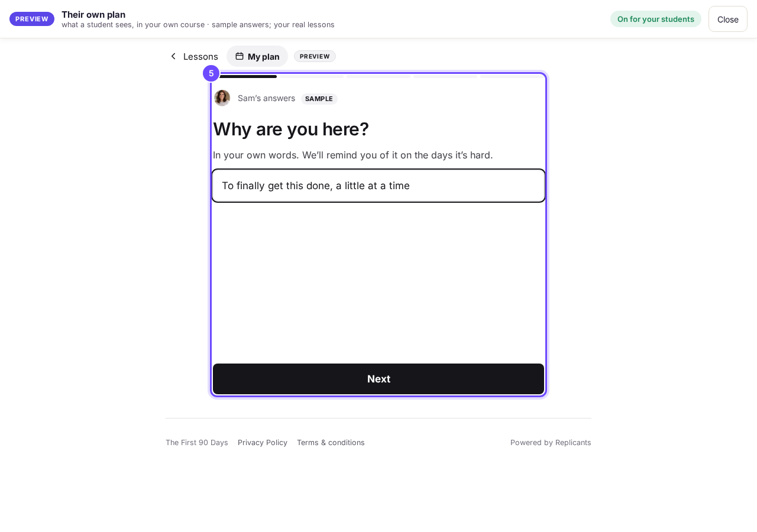The image size is (757, 532).
Task: Close the preview
Action: tap(728, 19)
